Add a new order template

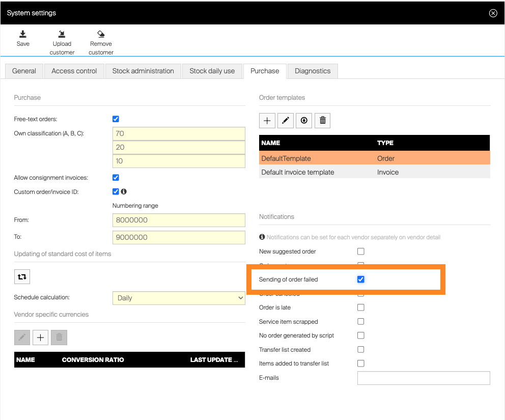point(267,121)
